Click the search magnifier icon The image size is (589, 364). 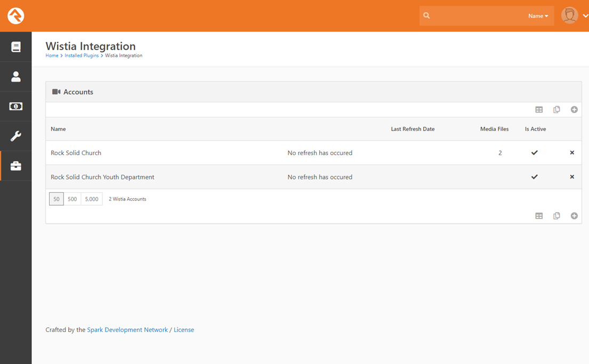coord(426,15)
